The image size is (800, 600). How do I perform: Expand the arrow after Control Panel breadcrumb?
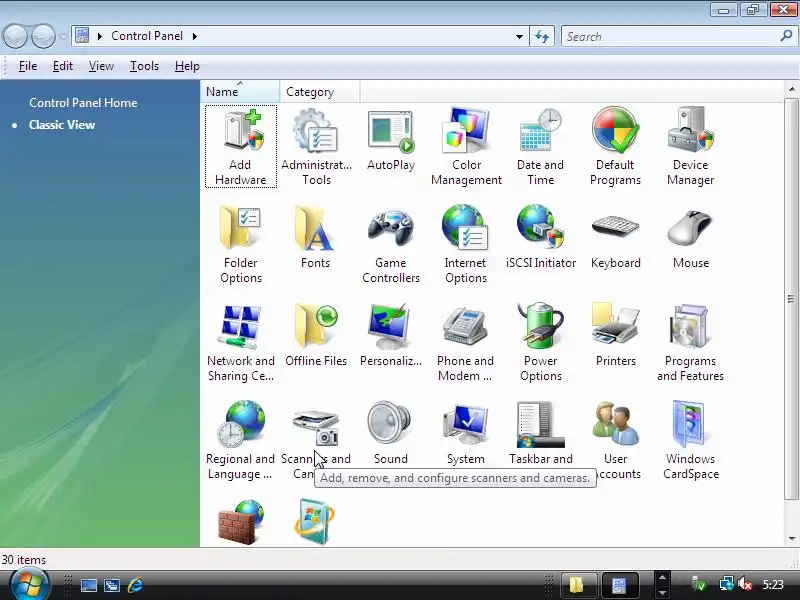point(194,36)
